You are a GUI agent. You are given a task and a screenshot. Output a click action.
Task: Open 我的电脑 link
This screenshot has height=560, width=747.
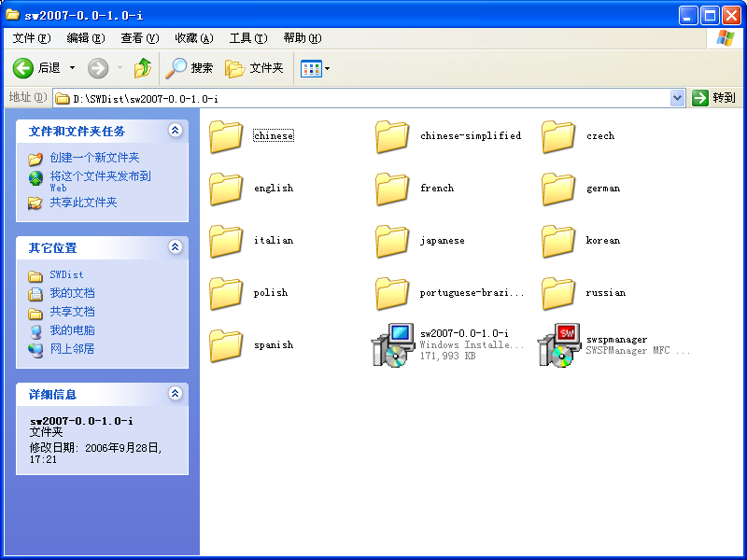[x=72, y=330]
